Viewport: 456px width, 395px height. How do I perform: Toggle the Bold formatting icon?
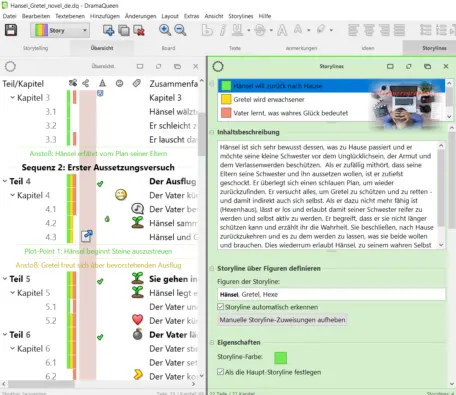(207, 30)
